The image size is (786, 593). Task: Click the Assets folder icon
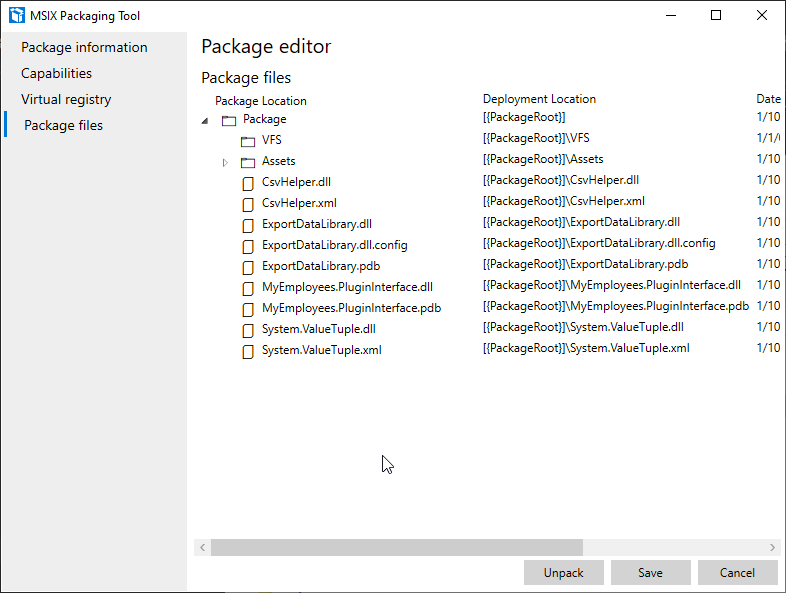[x=248, y=161]
